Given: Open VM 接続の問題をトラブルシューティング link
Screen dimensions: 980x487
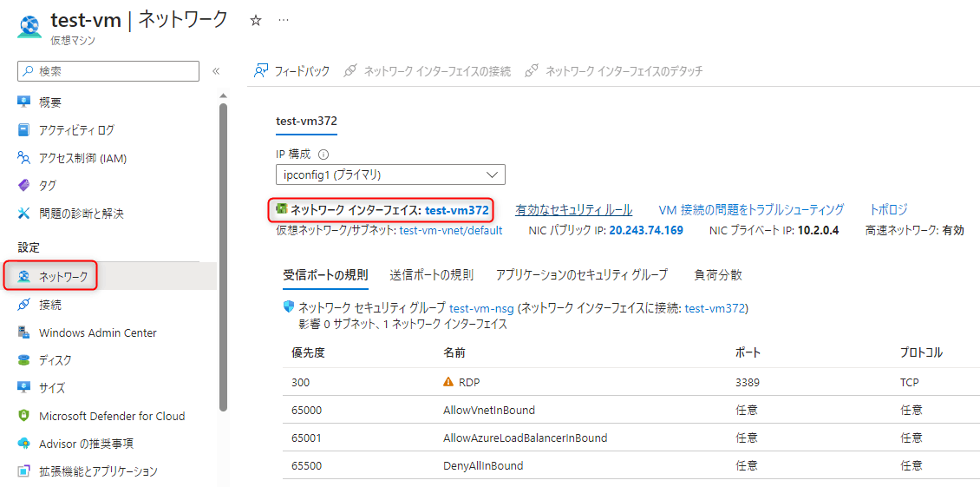Looking at the screenshot, I should tap(751, 210).
